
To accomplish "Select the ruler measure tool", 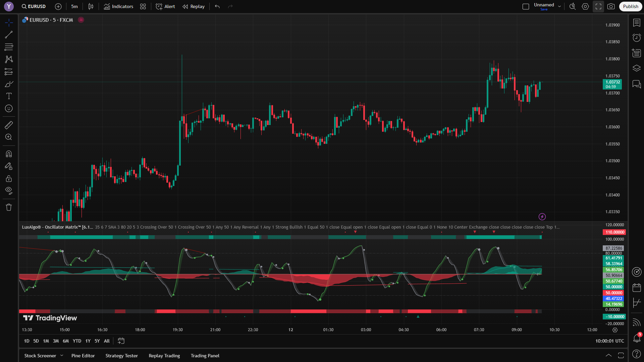I will pyautogui.click(x=9, y=125).
